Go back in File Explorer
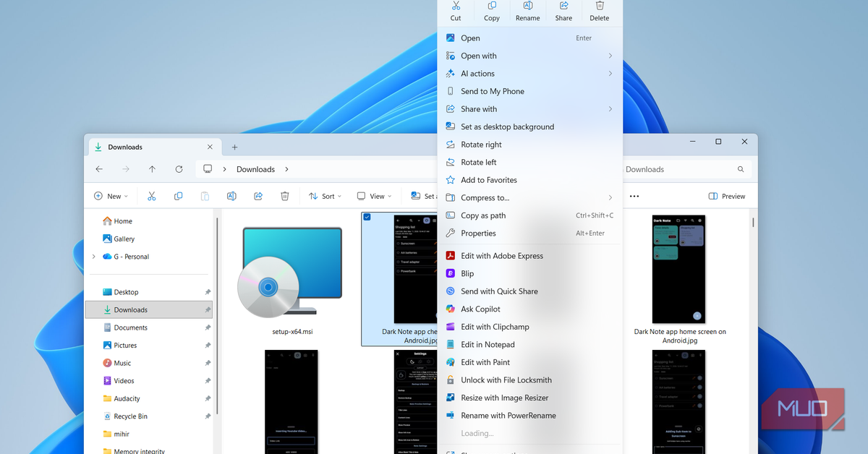This screenshot has width=868, height=454. point(99,169)
